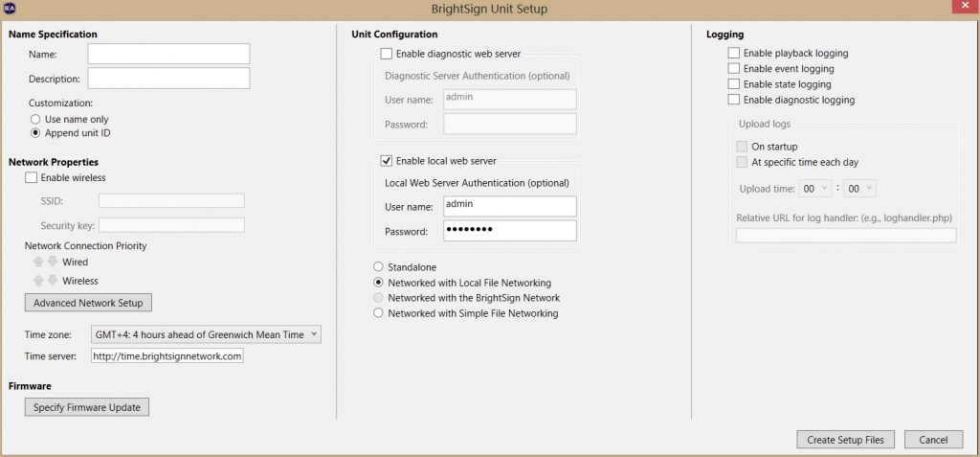Click the Name Specification heading
The image size is (980, 457).
point(54,34)
